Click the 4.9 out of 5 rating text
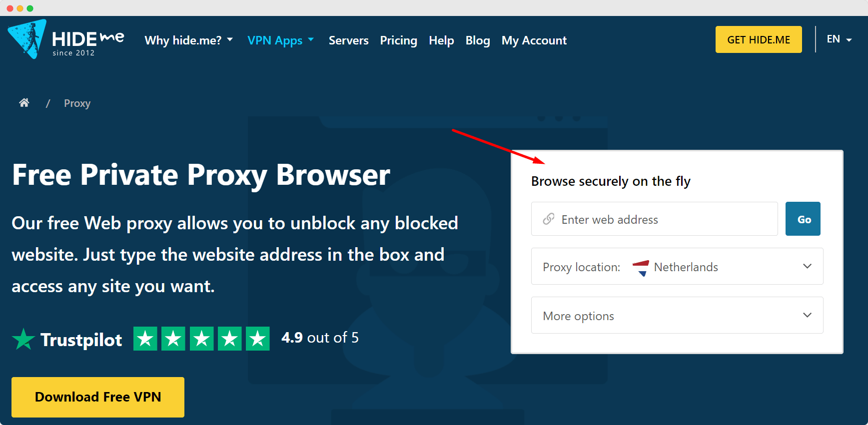868x425 pixels. click(x=320, y=338)
